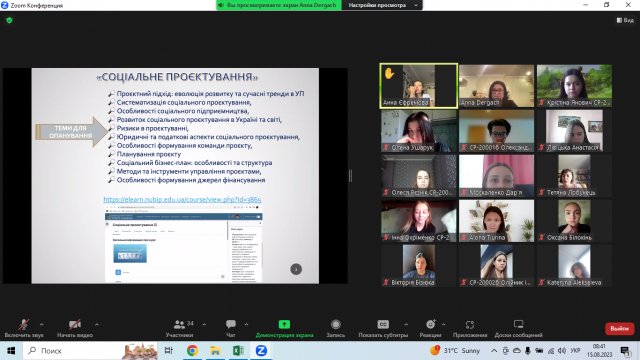Expand participants options arrow
The height and width of the screenshot is (360, 640).
point(204,324)
